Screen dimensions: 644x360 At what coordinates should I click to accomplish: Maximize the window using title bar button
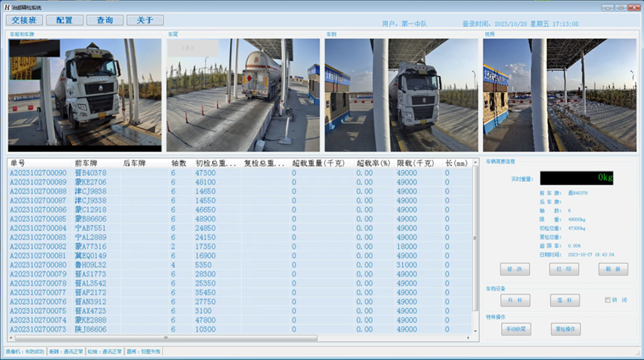pos(619,6)
